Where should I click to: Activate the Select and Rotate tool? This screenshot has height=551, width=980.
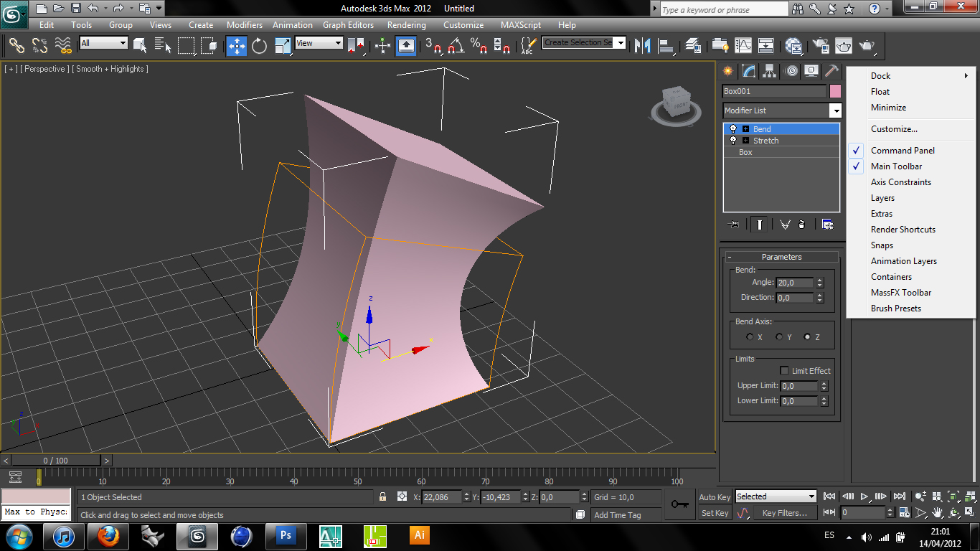(258, 46)
